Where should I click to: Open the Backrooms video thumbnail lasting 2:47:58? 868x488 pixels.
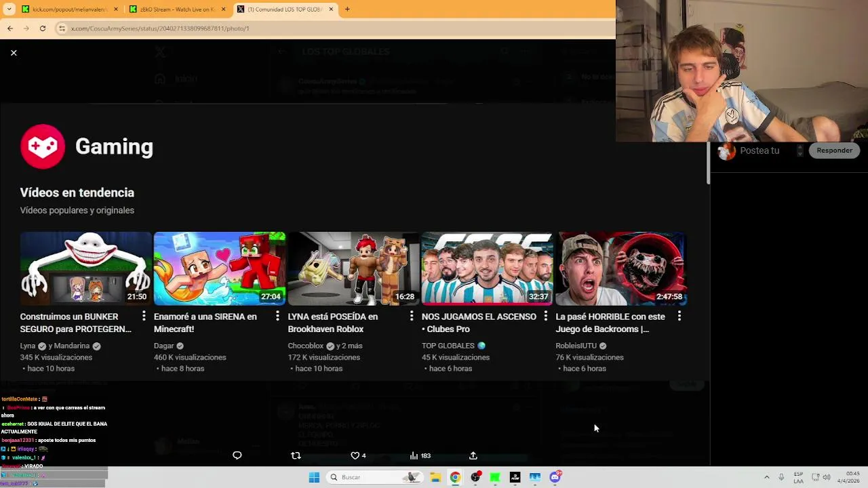point(621,269)
